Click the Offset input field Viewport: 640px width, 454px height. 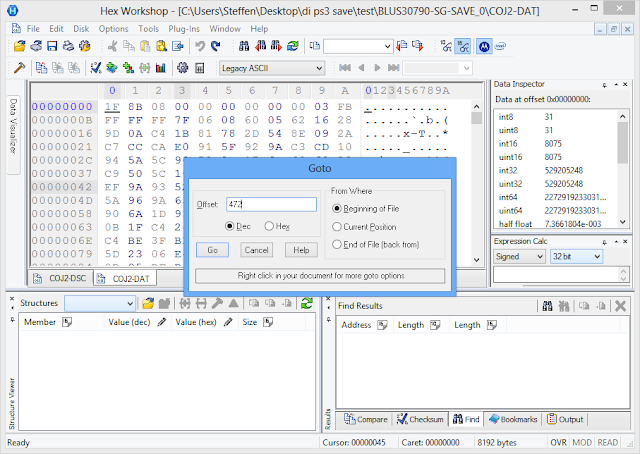[270, 204]
